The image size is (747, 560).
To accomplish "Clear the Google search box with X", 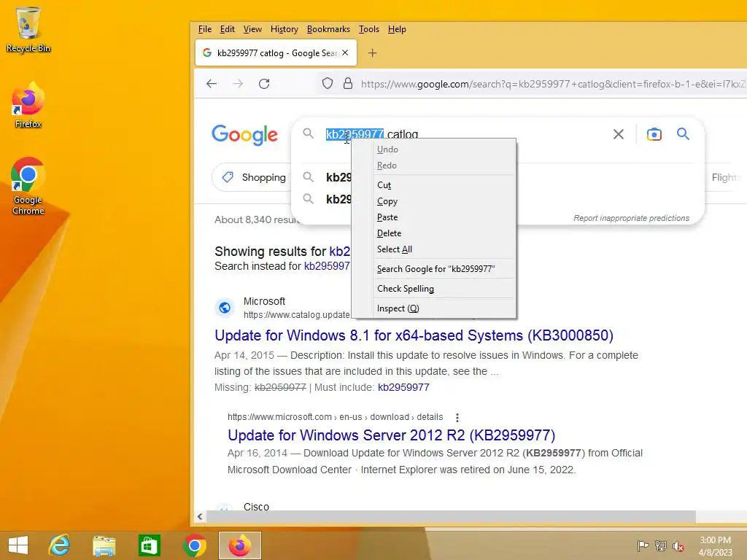I will [x=619, y=134].
